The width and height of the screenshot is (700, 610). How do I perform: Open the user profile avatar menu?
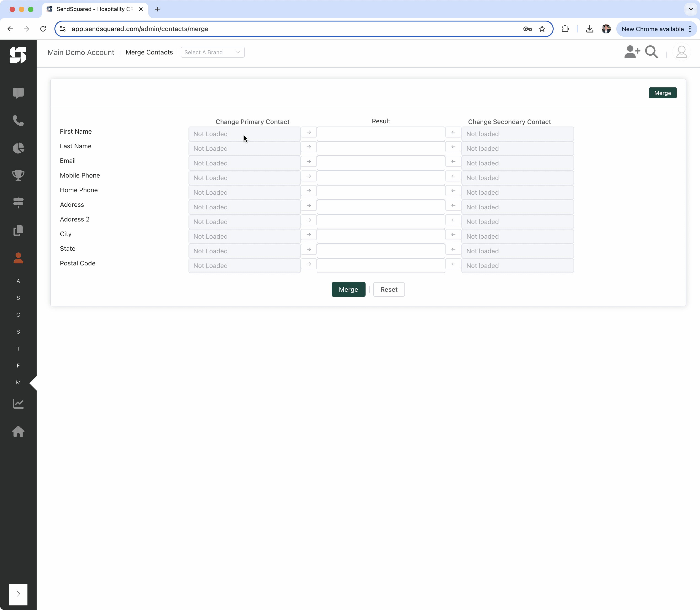681,52
